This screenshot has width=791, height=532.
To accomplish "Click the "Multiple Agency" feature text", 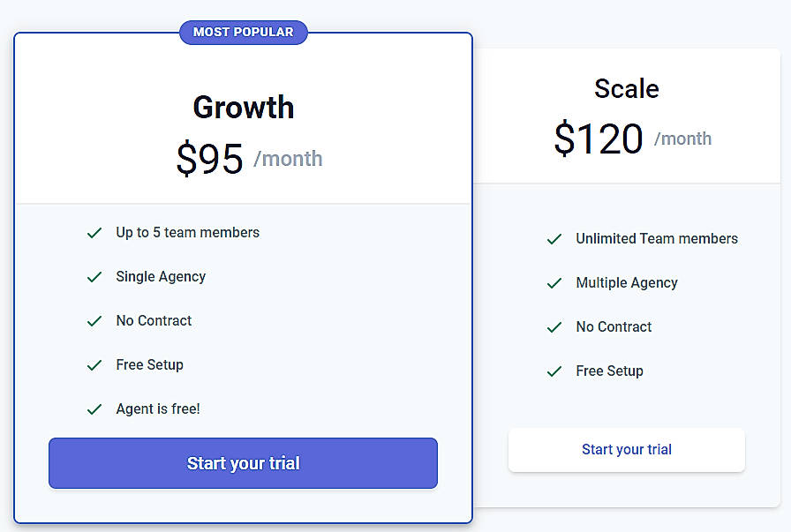I will pos(627,283).
